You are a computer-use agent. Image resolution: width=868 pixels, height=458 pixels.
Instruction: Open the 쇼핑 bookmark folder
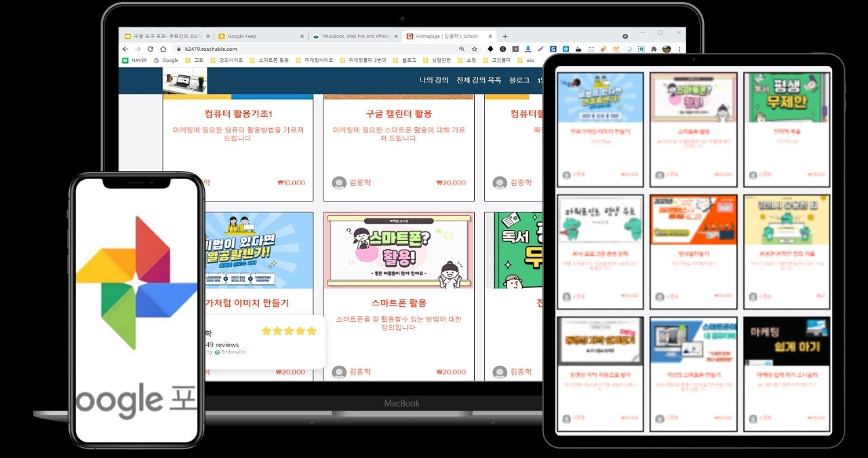tap(466, 60)
